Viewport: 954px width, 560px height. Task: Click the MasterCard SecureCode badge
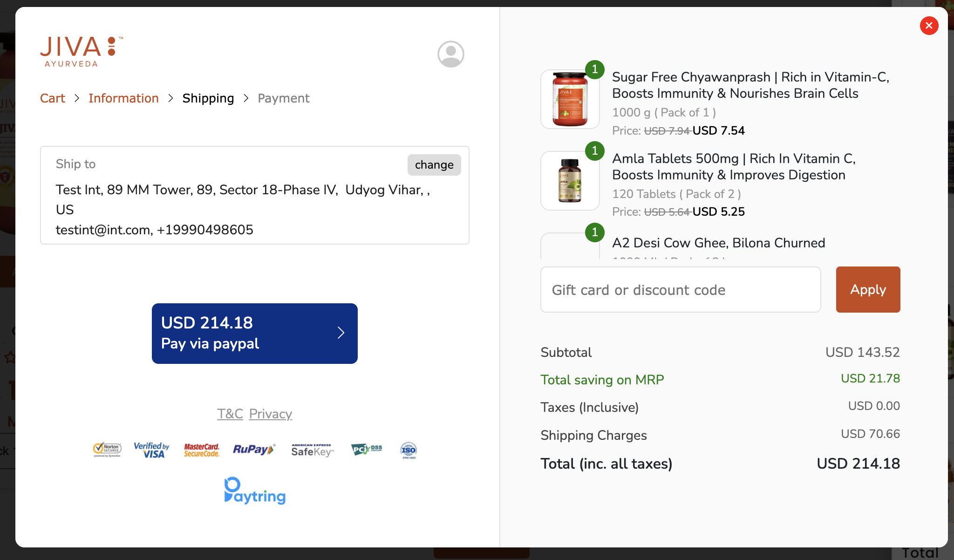click(x=202, y=450)
